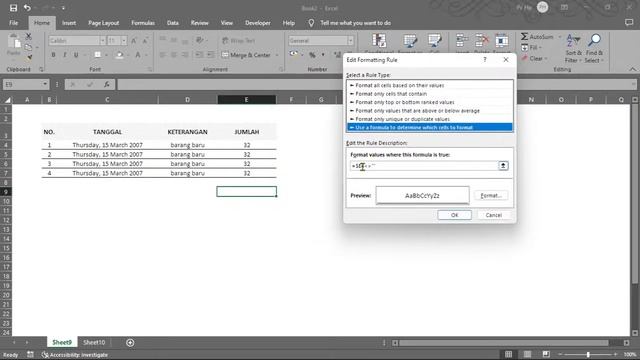Click the Fill down icon
The height and width of the screenshot is (360, 640).
(524, 47)
